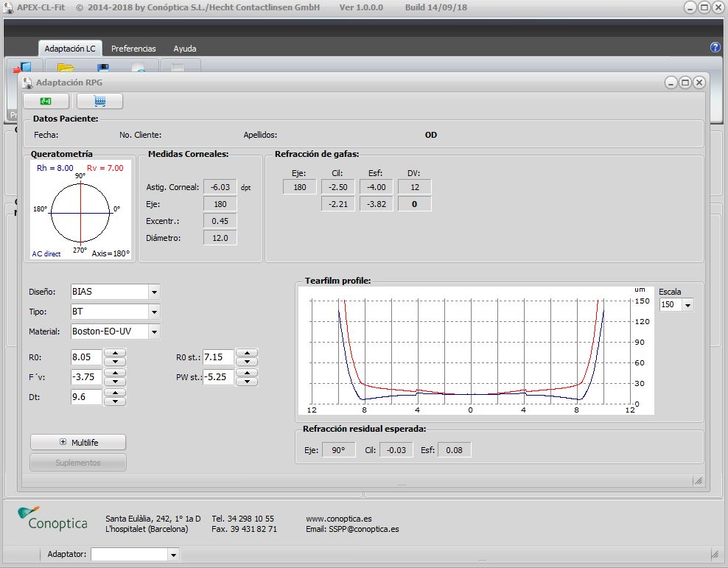Increase F´v value with up arrow
Viewport: 728px width, 568px height.
pyautogui.click(x=115, y=373)
